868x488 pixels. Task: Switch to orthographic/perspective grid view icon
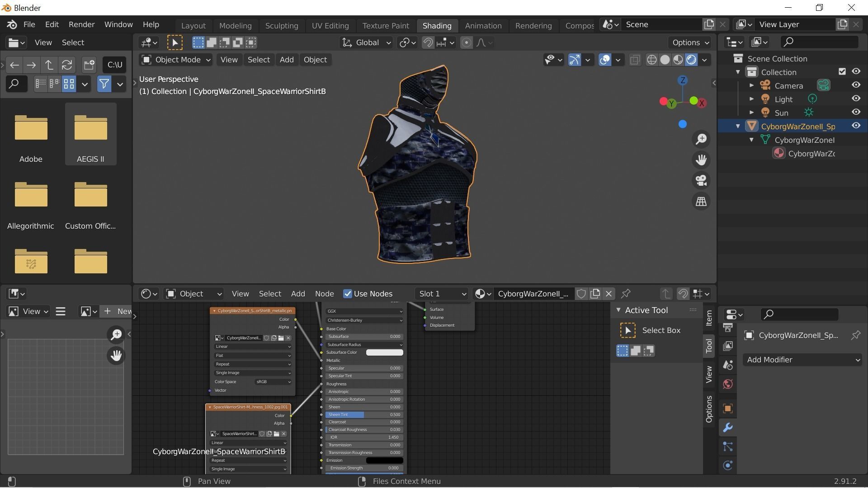point(701,202)
